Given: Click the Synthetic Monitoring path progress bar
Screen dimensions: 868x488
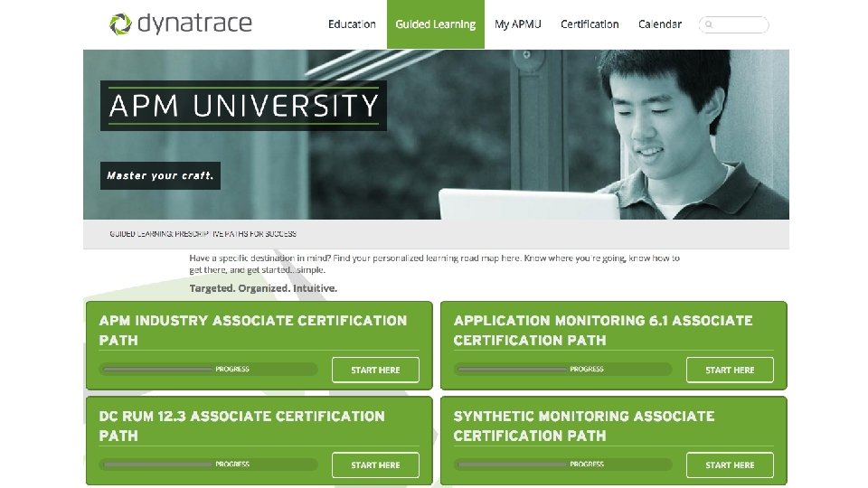Looking at the screenshot, I should tap(563, 465).
